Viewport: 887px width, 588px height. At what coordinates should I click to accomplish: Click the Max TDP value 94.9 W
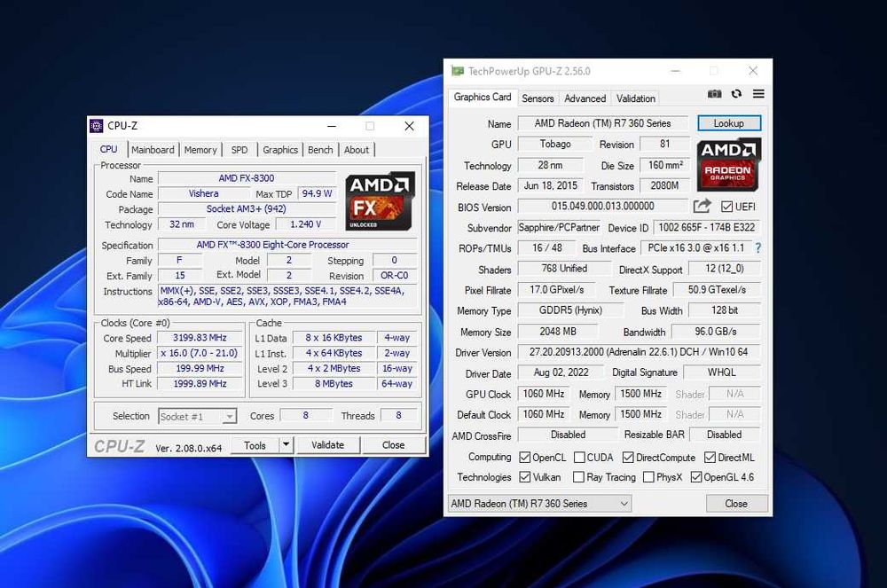(317, 193)
